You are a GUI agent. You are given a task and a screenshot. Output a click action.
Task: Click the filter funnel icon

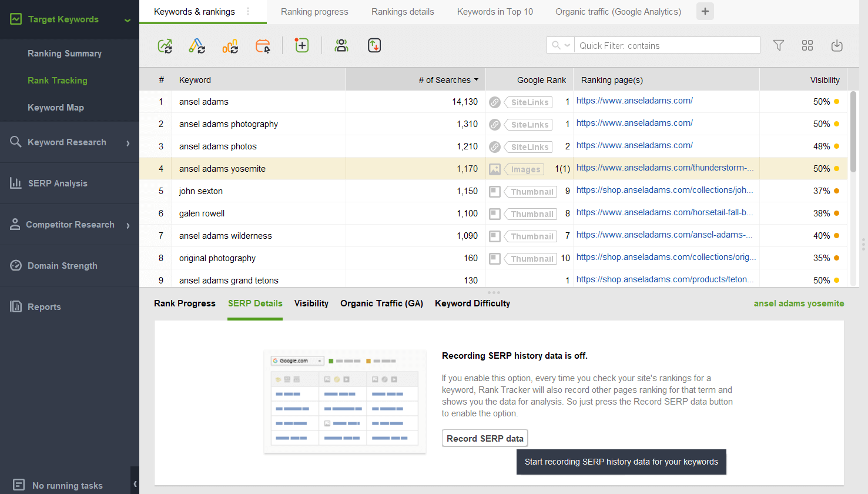779,45
